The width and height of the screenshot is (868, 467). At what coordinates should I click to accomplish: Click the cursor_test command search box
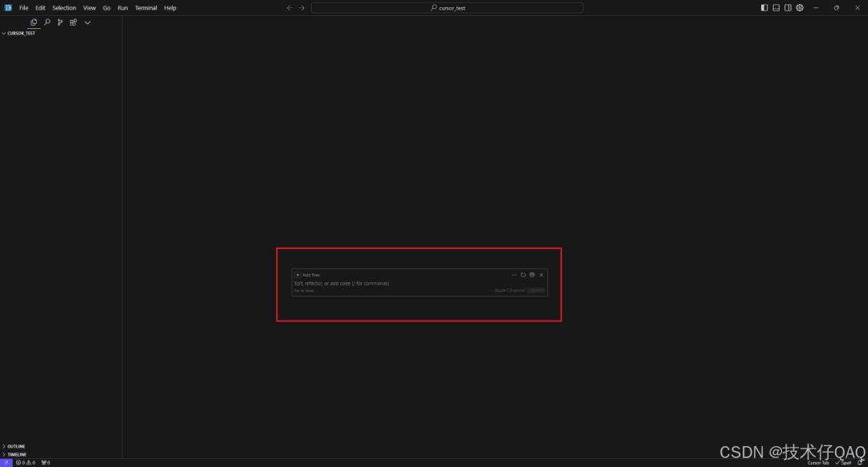click(447, 8)
